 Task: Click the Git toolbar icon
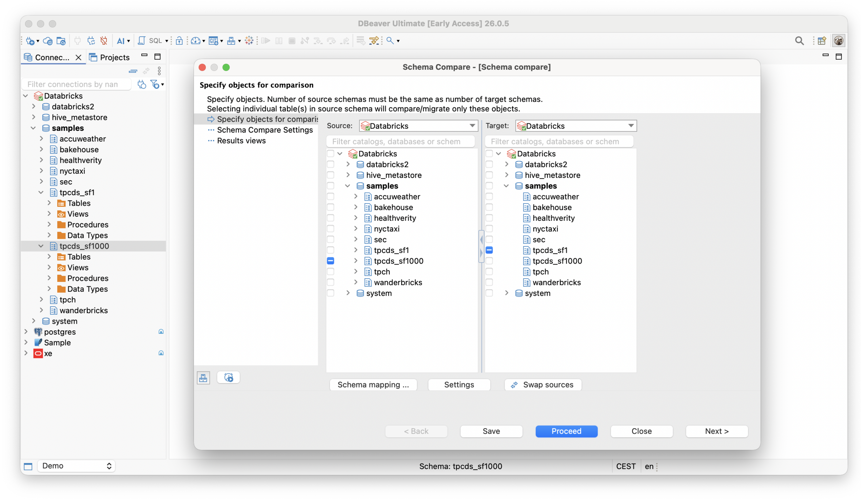(x=213, y=41)
